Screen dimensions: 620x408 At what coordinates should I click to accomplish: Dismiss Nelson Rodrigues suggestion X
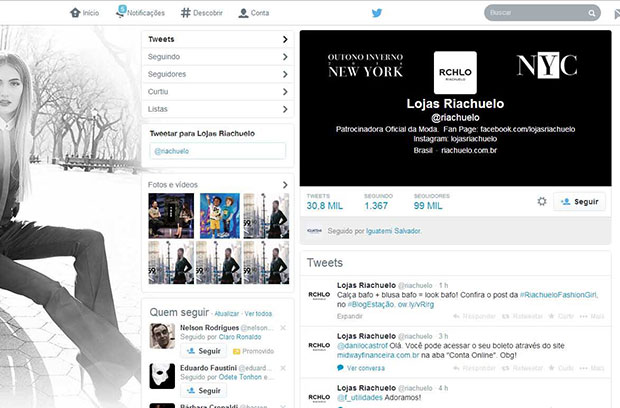(x=283, y=328)
